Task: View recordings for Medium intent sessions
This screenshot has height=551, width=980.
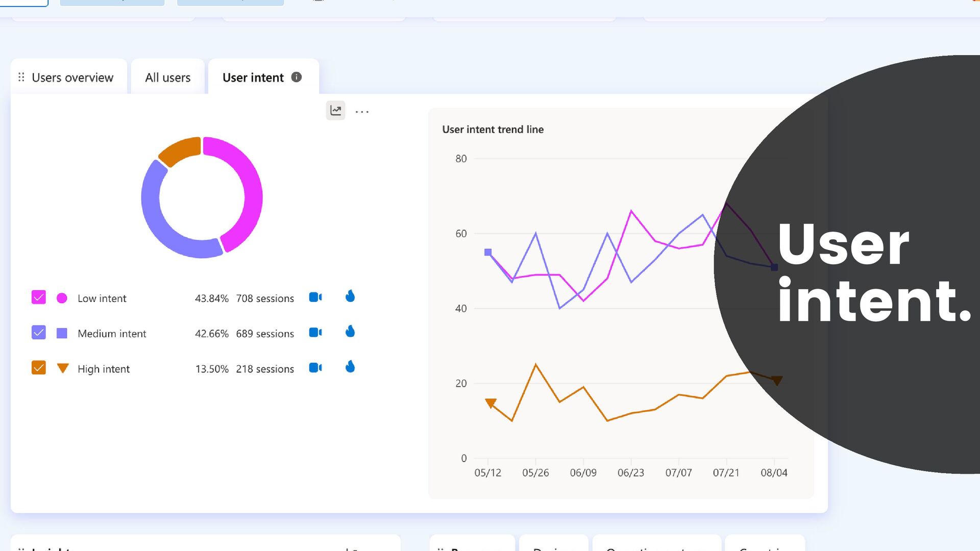Action: [x=315, y=332]
